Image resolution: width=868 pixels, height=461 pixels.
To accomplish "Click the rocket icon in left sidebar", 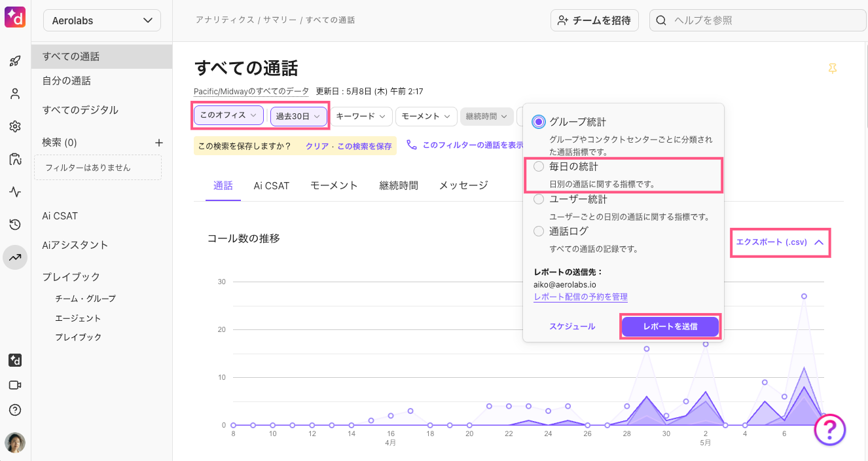I will (15, 62).
